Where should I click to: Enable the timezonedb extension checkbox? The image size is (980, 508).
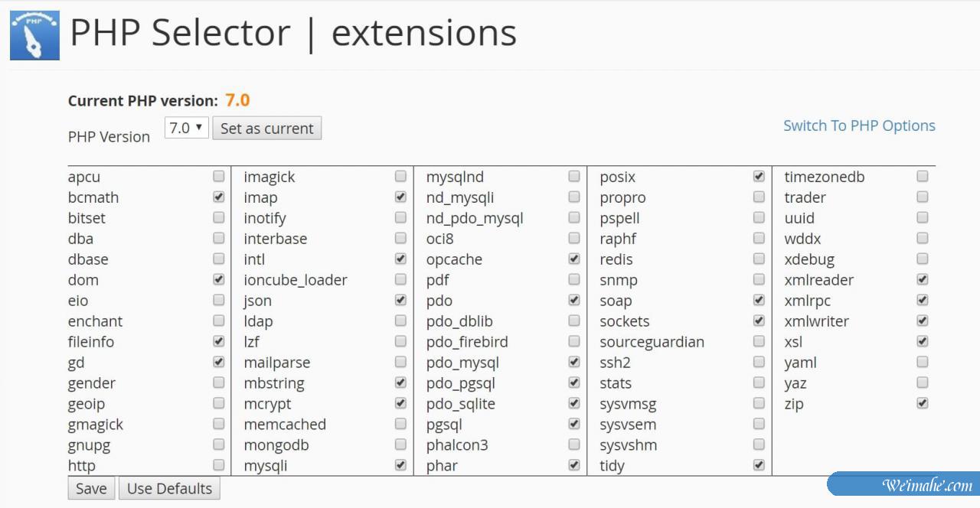click(923, 177)
